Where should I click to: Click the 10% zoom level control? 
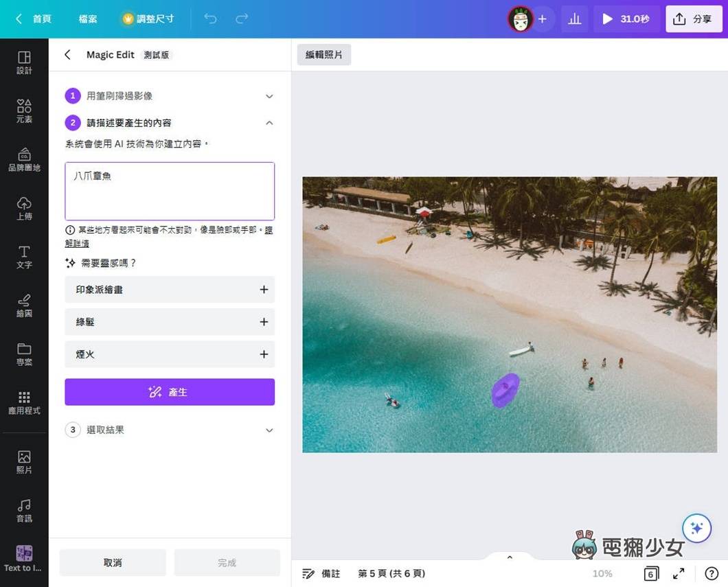602,573
